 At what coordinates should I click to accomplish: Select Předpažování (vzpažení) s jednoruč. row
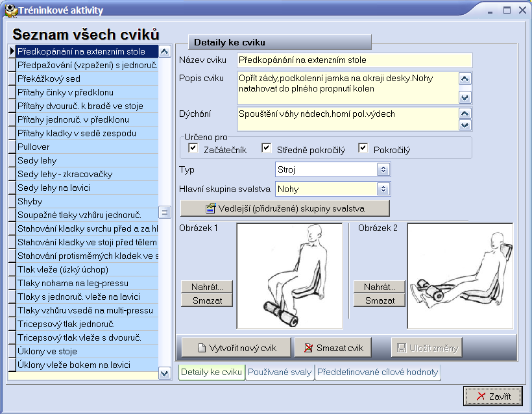[87, 65]
